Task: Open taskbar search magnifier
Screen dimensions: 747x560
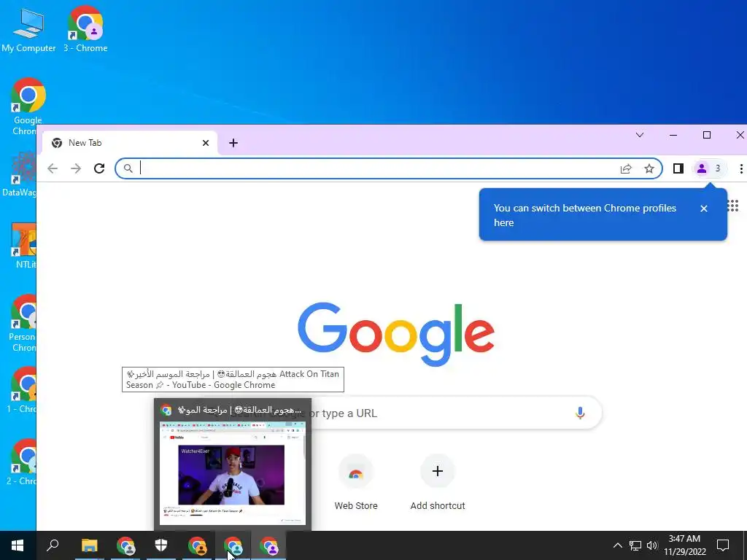Action: tap(53, 545)
